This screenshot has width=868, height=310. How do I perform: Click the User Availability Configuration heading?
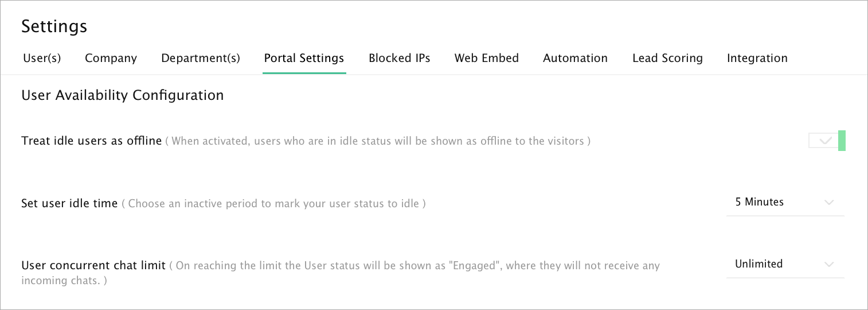tap(123, 95)
